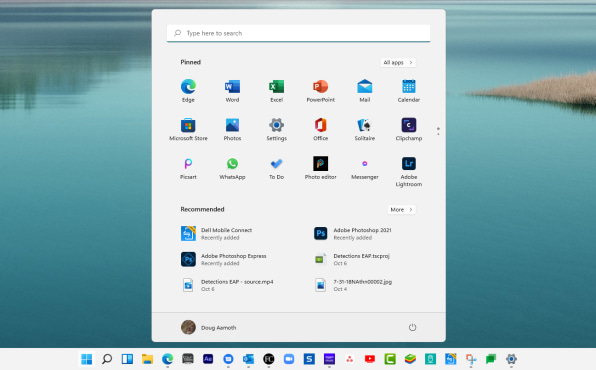
Task: Click Doug Aamoth profile picture
Action: pyautogui.click(x=188, y=327)
